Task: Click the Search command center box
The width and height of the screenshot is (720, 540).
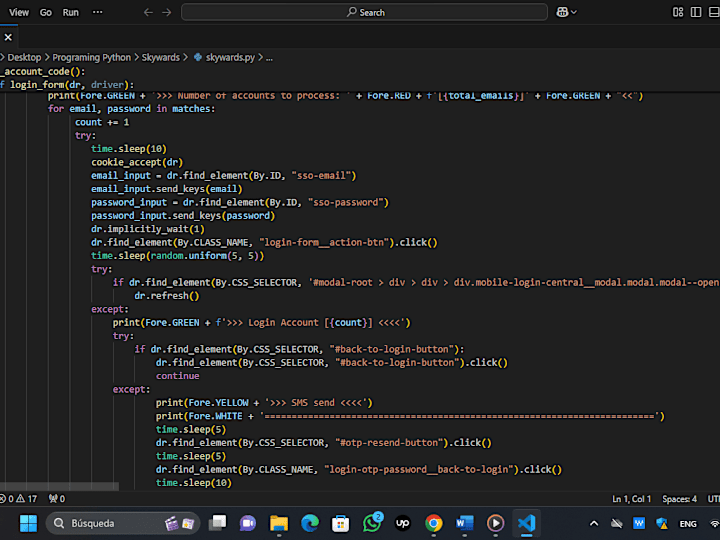Action: tap(364, 12)
